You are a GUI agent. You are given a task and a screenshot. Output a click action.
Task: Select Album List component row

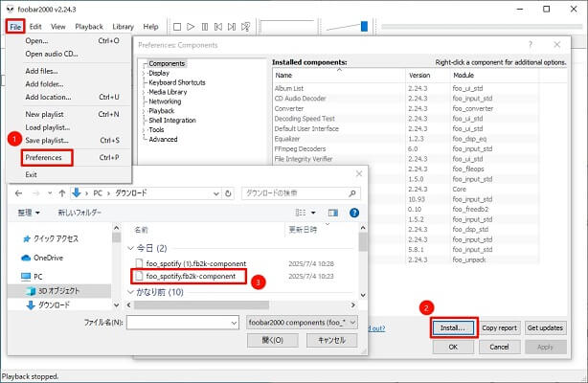tap(406, 88)
